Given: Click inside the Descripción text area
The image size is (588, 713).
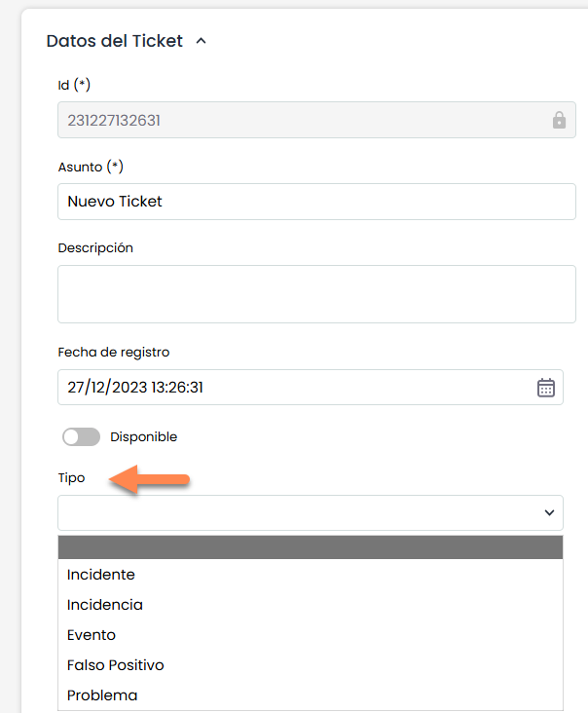Looking at the screenshot, I should tap(316, 294).
